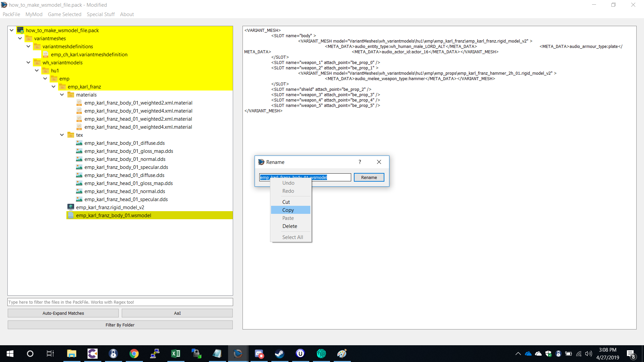Choose Copy from the context menu

point(288,210)
